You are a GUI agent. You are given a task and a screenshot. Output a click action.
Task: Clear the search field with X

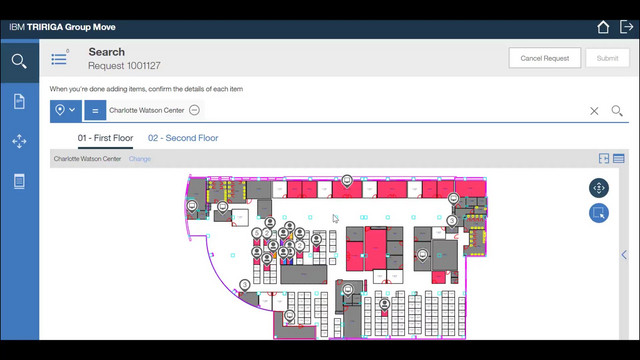point(594,111)
